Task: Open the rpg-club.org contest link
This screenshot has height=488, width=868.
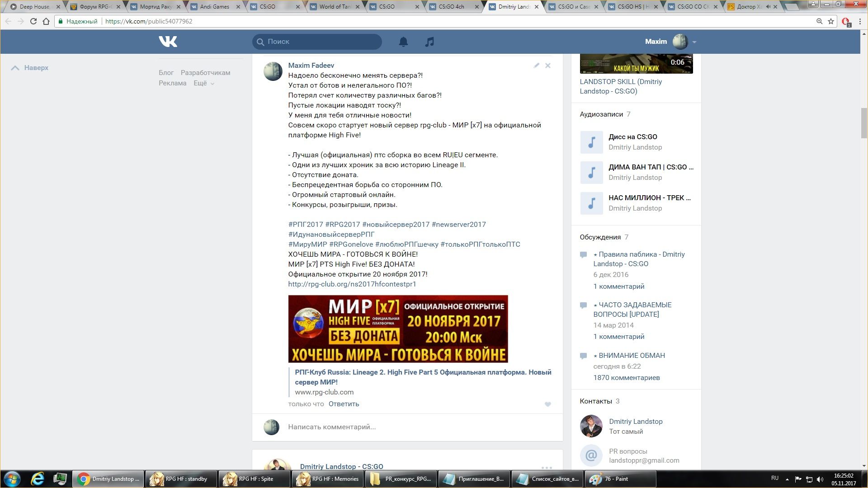Action: 352,284
